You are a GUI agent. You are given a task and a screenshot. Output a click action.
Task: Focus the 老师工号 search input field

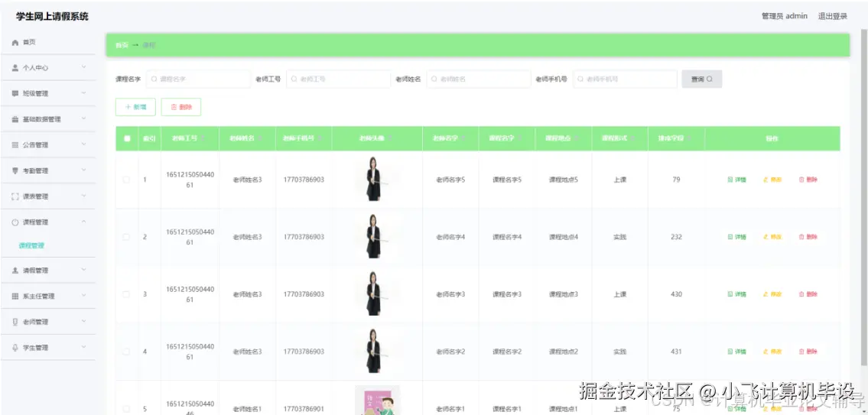[x=338, y=79]
